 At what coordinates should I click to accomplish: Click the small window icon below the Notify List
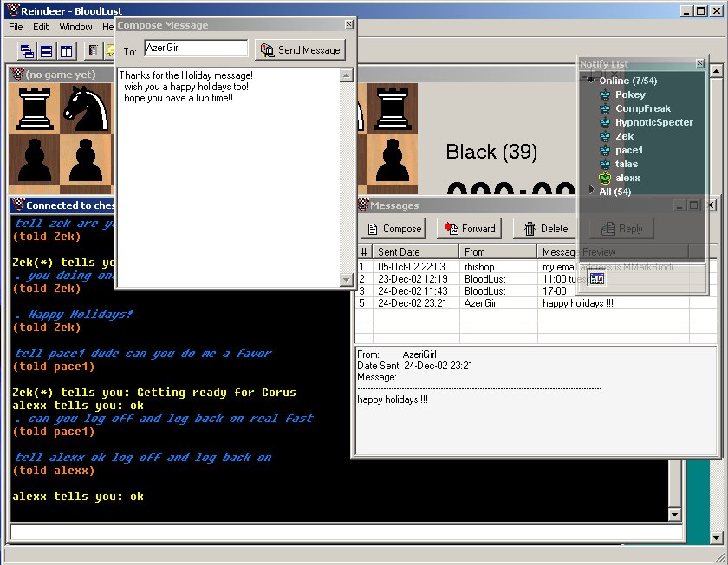(x=596, y=278)
